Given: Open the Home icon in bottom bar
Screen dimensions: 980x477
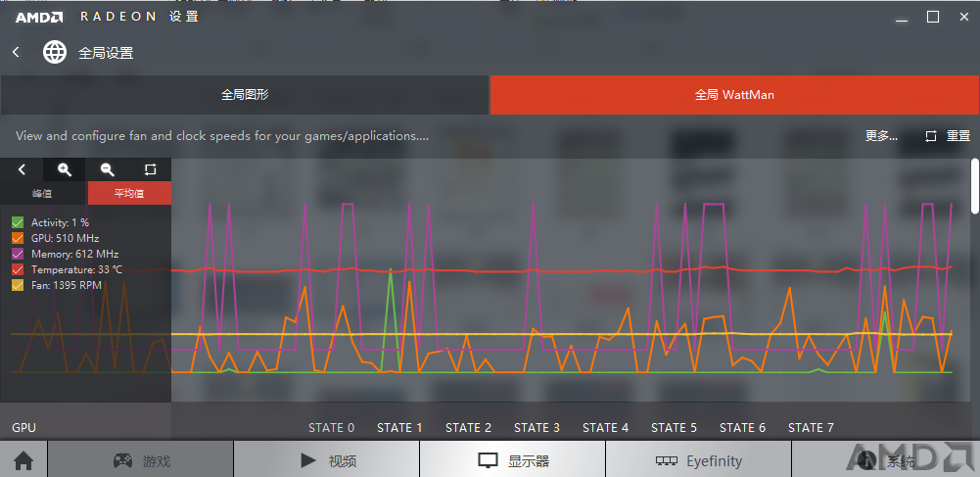Looking at the screenshot, I should click(23, 461).
